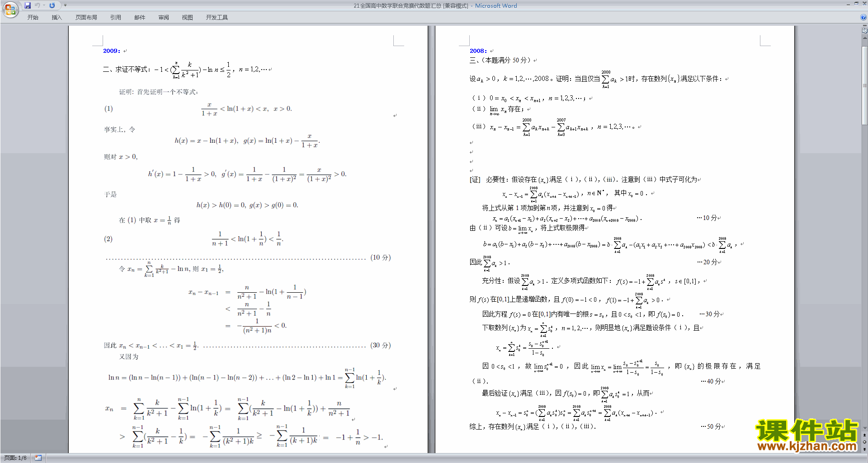The width and height of the screenshot is (868, 463).
Task: Click the vertical split box handle
Action: pyautogui.click(x=865, y=26)
